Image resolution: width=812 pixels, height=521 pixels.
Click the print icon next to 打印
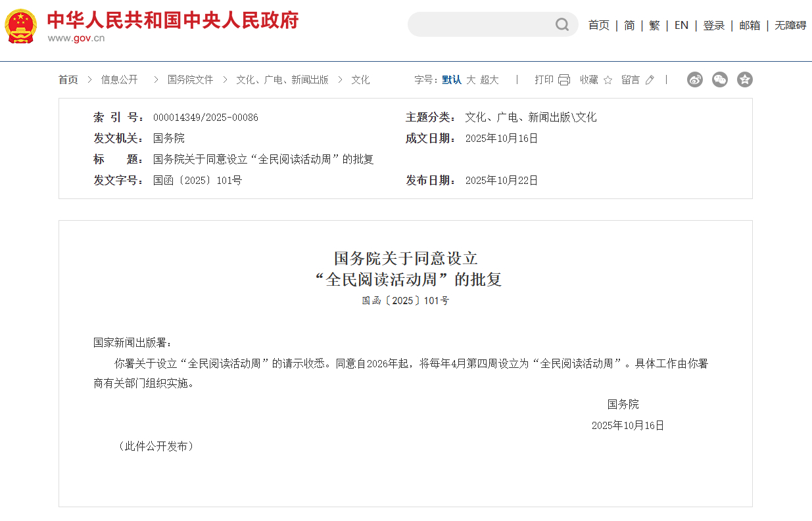click(563, 79)
